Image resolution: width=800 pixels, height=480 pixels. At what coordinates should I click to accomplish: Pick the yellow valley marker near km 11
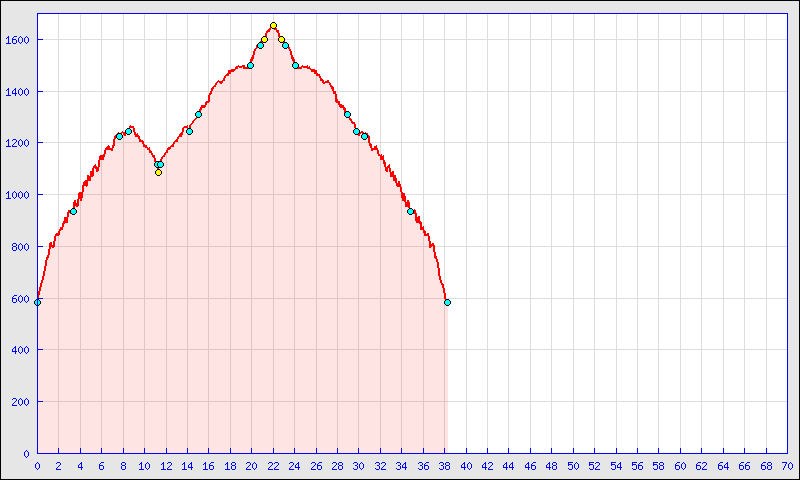(158, 172)
